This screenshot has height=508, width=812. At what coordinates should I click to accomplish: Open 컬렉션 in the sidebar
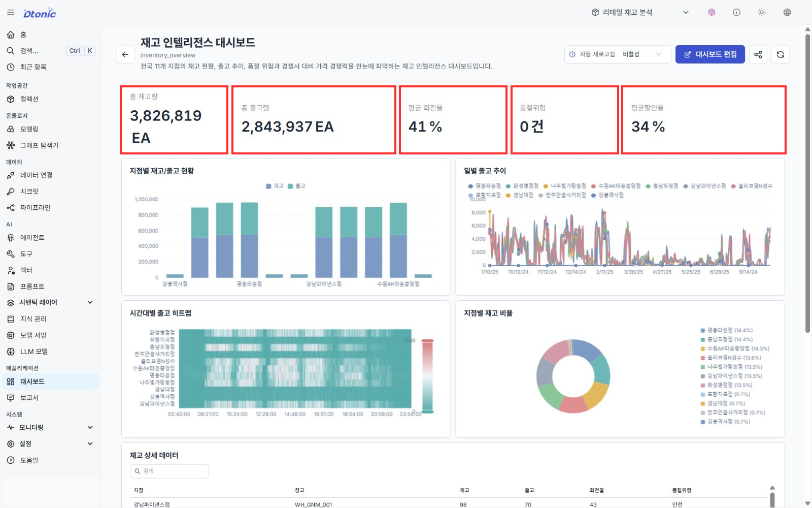pos(50,99)
